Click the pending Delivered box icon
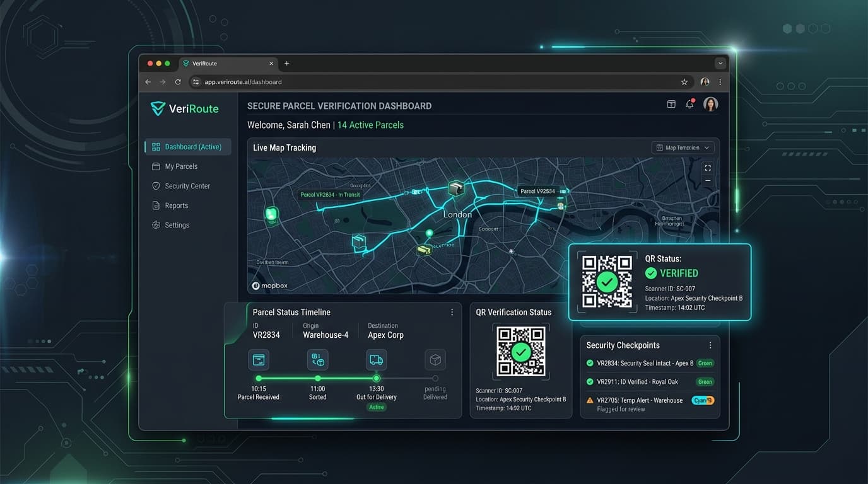The image size is (868, 484). pyautogui.click(x=435, y=360)
